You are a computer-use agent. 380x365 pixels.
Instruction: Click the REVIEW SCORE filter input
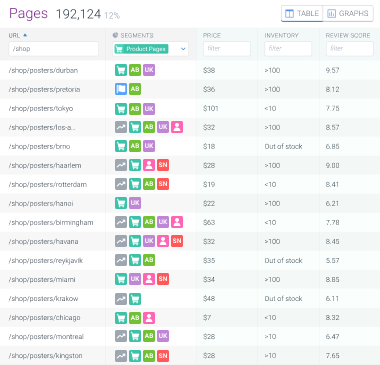click(x=350, y=49)
